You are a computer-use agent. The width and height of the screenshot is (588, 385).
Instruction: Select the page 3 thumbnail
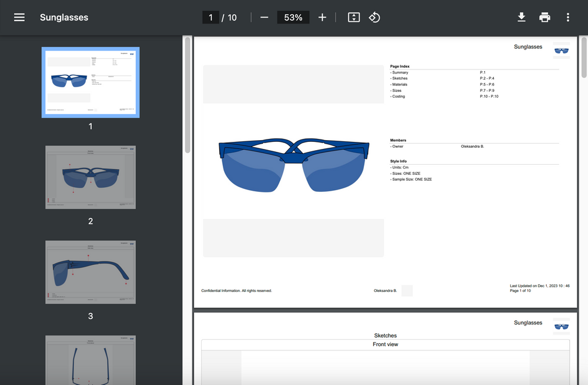[90, 272]
